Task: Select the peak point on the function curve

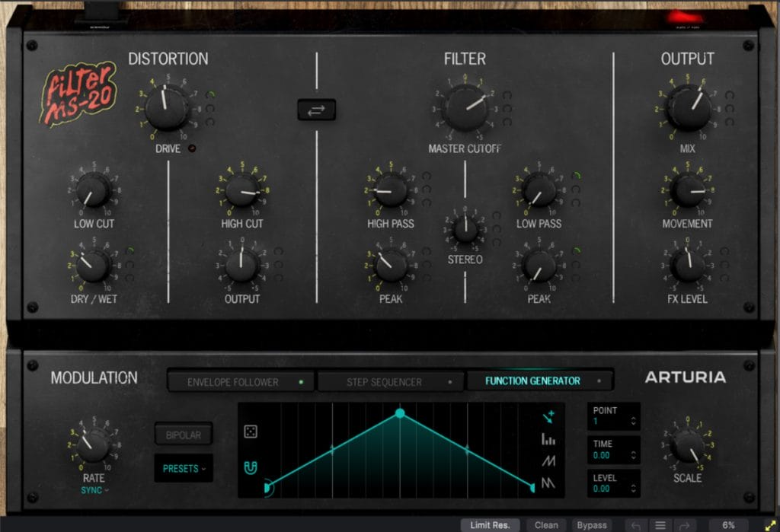Action: tap(400, 413)
